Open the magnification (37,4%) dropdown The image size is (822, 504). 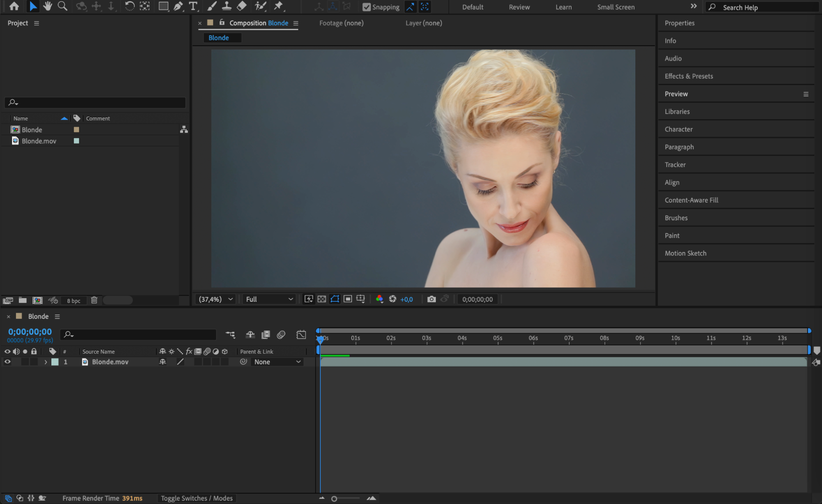tap(216, 299)
